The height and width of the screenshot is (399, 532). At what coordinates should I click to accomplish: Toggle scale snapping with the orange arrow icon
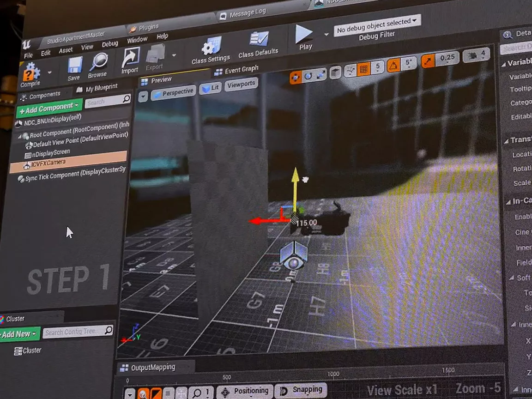point(429,61)
